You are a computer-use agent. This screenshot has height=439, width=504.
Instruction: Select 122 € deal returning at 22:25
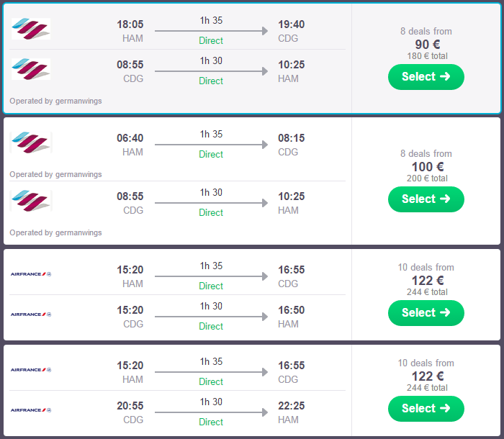426,409
